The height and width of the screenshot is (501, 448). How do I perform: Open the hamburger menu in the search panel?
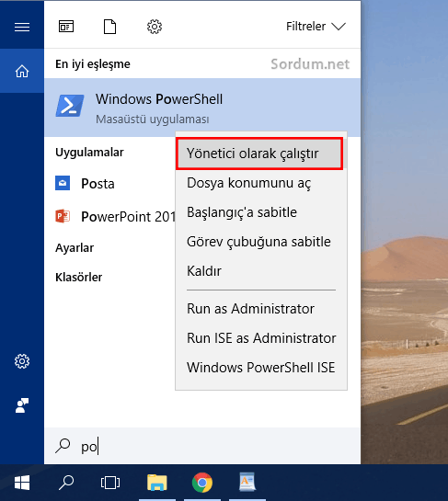coord(22,27)
